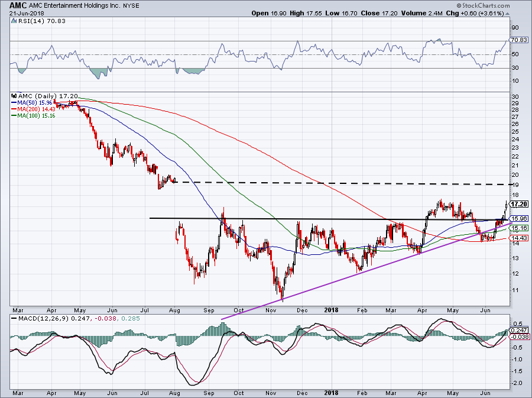Click the 2018 label on the lower time axis
532x398 pixels.
tap(331, 393)
